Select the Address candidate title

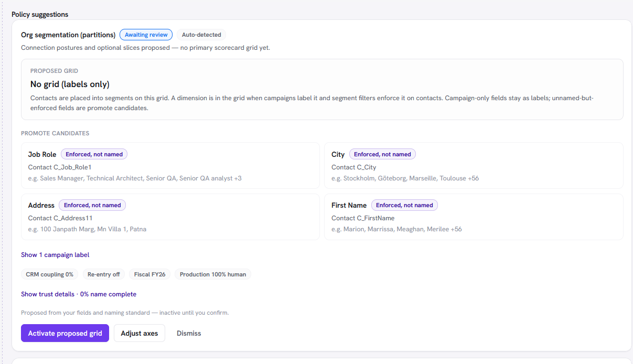coord(41,205)
